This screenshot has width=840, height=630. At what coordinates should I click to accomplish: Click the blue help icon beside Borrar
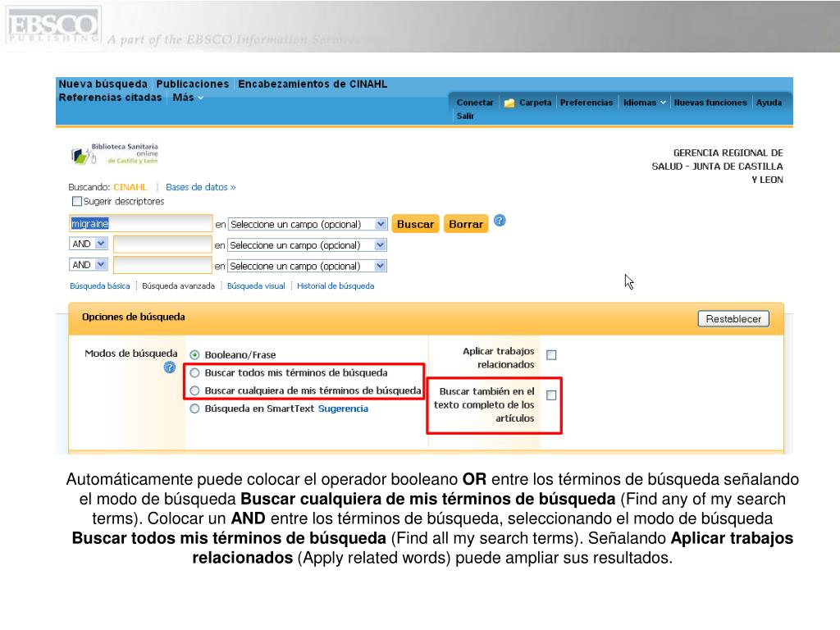500,221
